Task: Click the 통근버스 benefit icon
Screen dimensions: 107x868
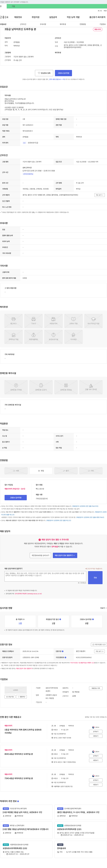Action: pos(13,321)
